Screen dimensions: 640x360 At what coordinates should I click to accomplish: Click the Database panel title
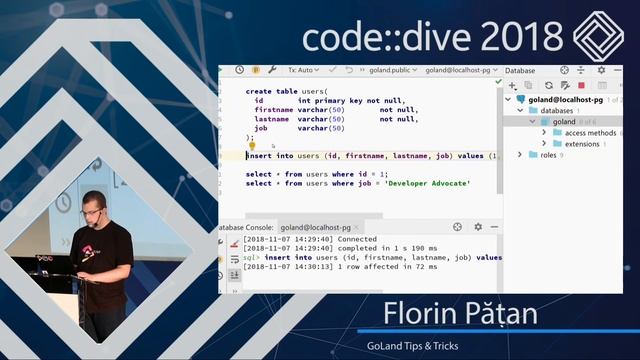pos(520,71)
